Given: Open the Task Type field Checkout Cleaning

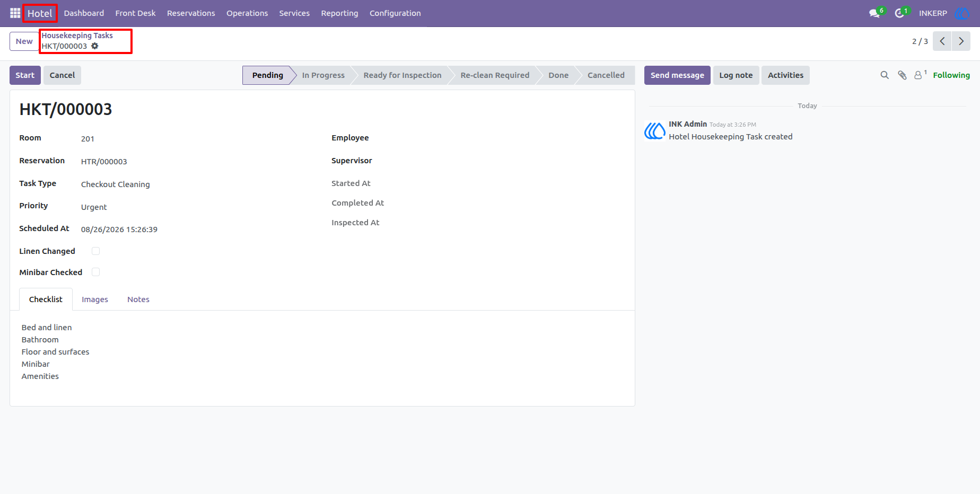Looking at the screenshot, I should (x=116, y=184).
